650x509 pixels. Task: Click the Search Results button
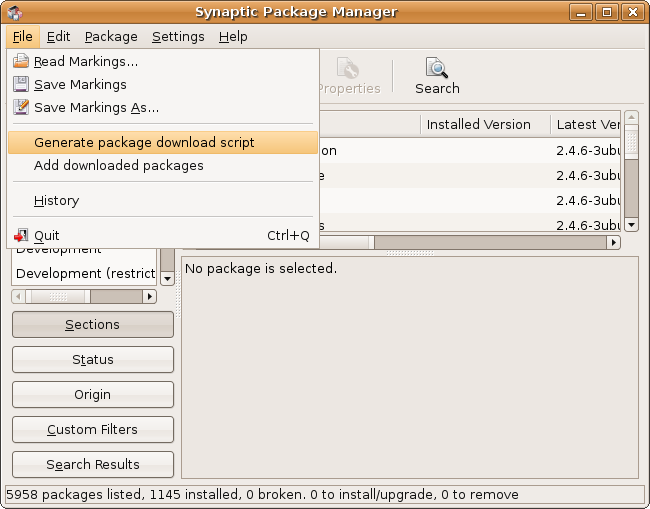tap(93, 464)
